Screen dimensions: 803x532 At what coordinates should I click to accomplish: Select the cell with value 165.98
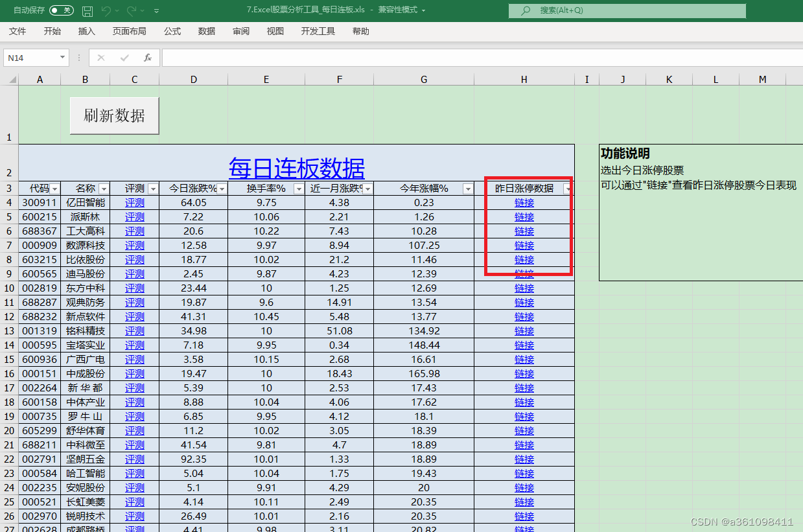tap(424, 373)
